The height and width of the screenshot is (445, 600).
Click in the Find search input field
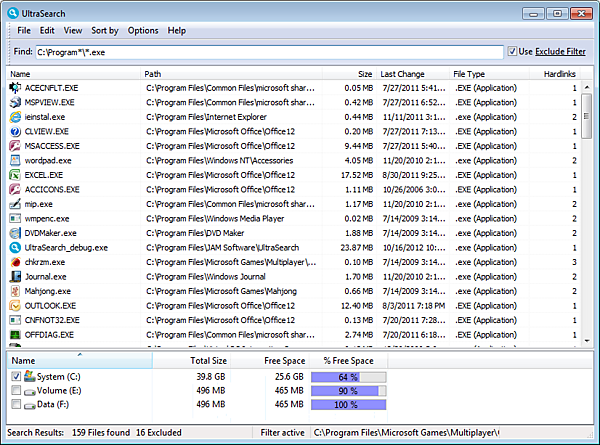[x=269, y=52]
